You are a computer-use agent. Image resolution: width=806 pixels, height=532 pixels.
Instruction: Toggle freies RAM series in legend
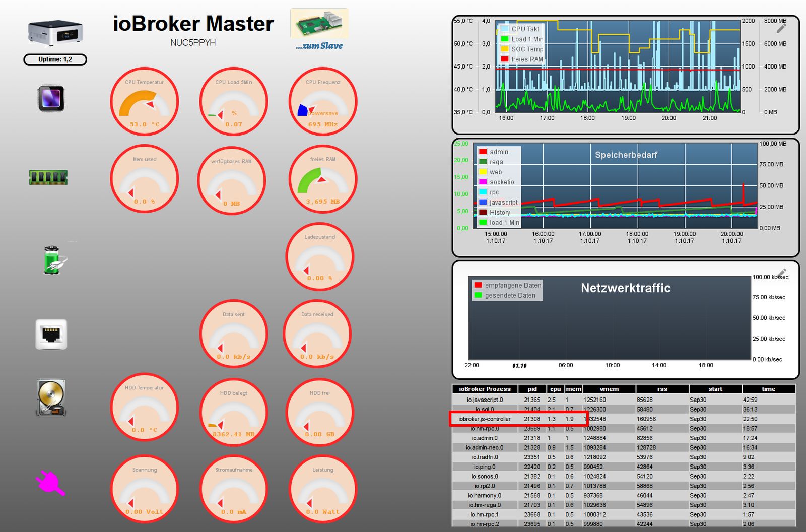pos(522,59)
